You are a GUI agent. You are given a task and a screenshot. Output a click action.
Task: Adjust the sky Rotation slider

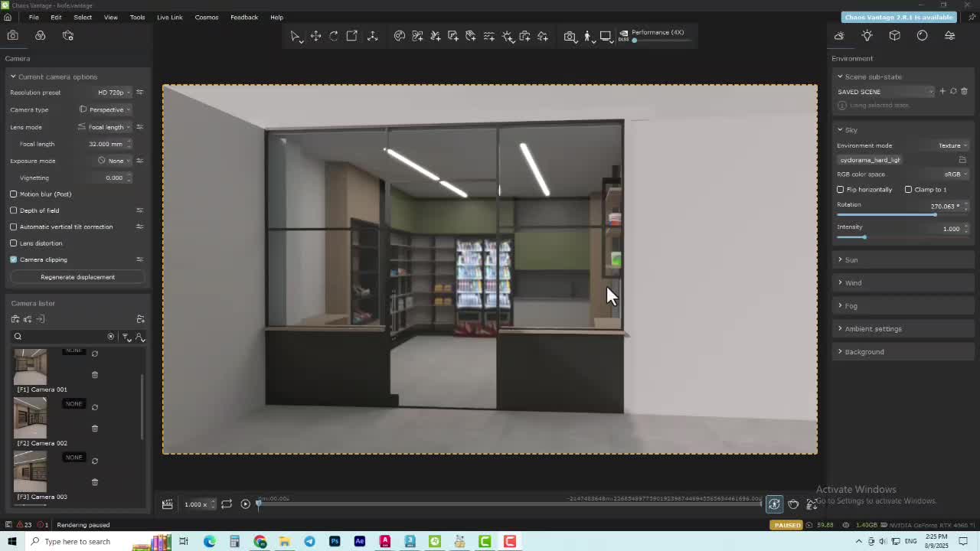[x=934, y=215]
